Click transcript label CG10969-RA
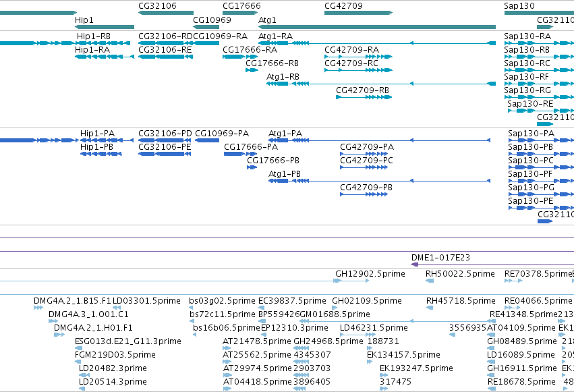This screenshot has height=392, width=574. click(220, 36)
